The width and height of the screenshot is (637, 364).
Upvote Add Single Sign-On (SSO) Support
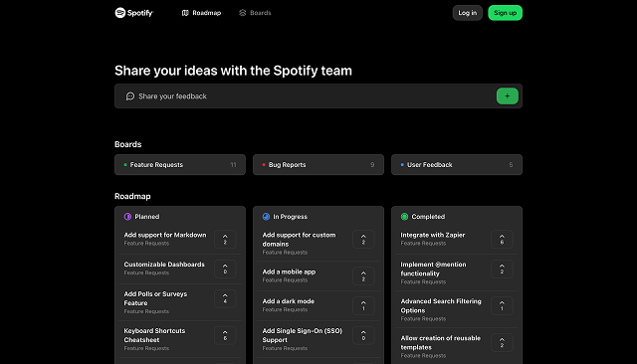point(363,335)
